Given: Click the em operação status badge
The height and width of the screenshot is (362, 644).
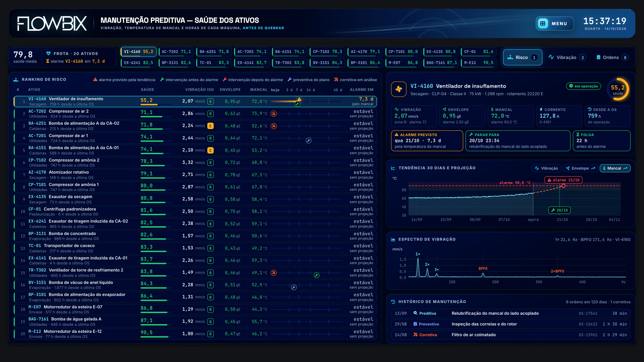Looking at the screenshot, I should (584, 86).
